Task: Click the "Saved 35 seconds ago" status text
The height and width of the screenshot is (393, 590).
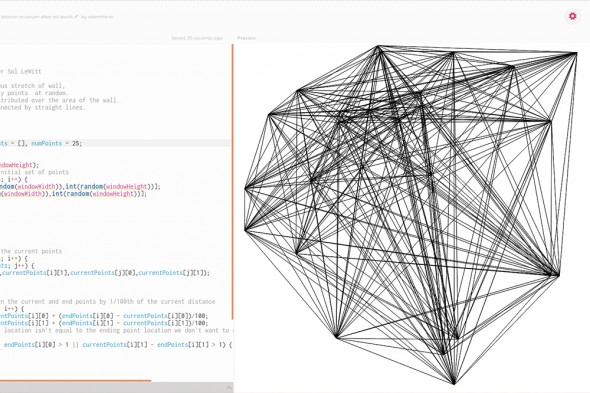Action: 197,38
